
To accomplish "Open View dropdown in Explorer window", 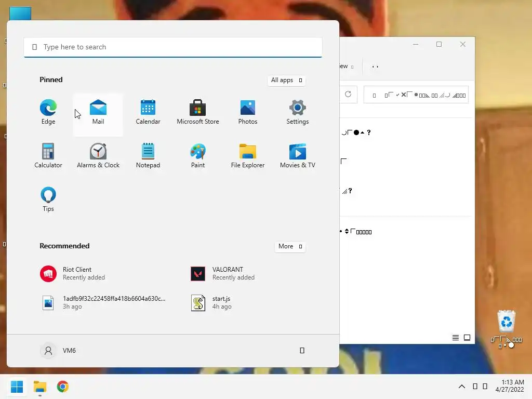I will click(x=347, y=66).
